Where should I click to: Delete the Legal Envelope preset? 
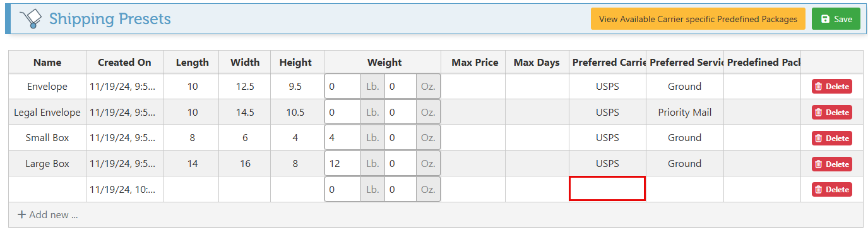[832, 113]
